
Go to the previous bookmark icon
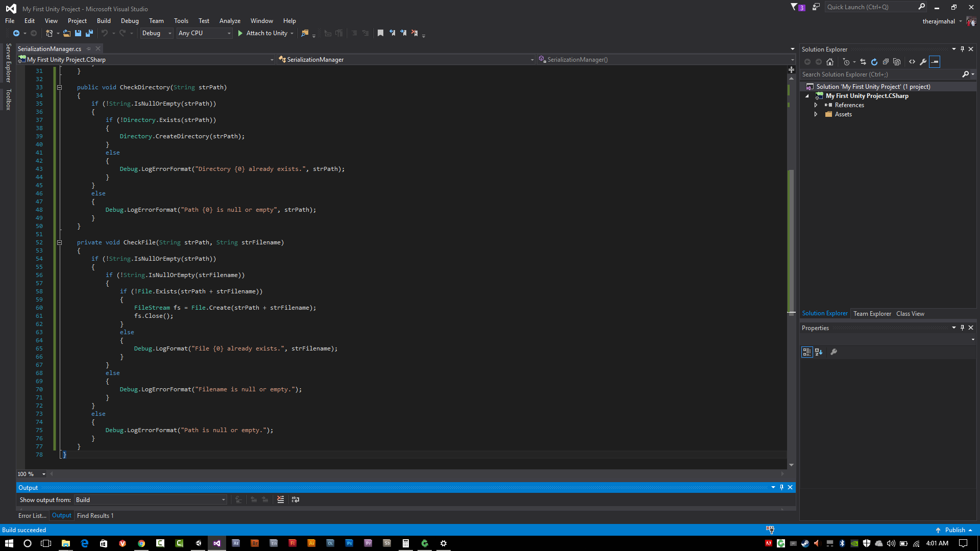(x=392, y=33)
